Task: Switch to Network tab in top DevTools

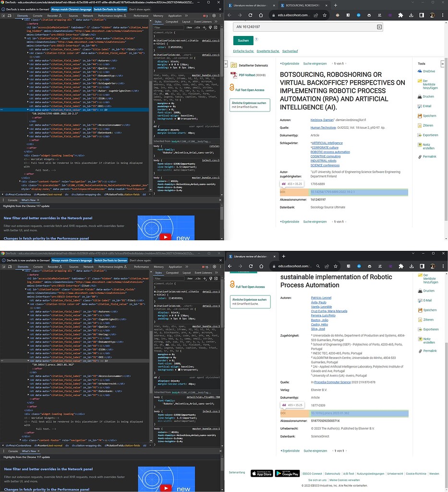Action: (88, 16)
